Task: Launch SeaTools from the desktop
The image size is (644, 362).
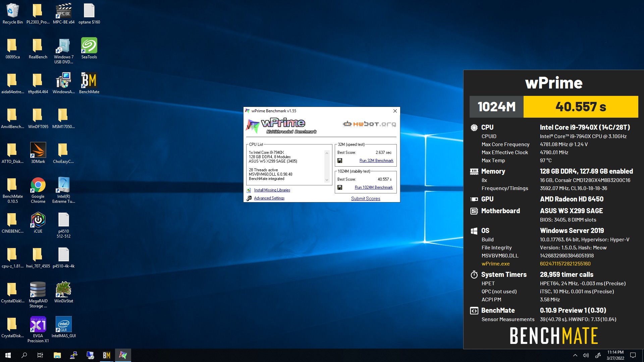Action: 89,49
